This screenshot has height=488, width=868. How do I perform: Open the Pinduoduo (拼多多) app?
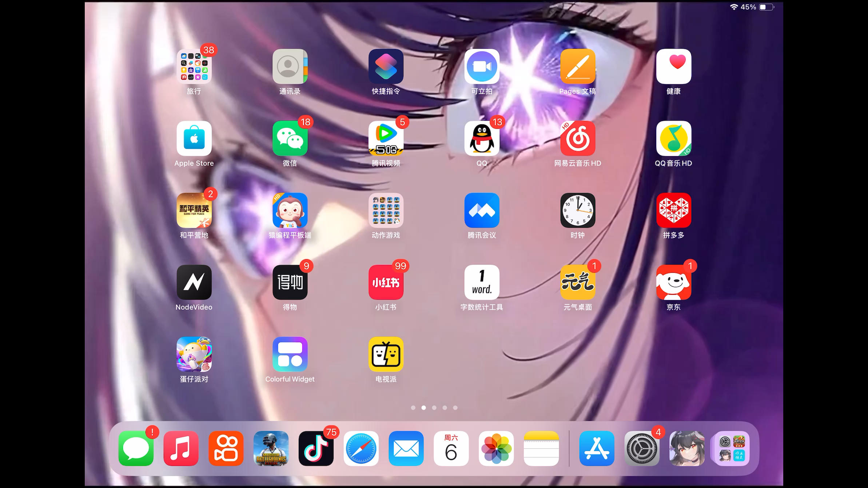(x=673, y=211)
